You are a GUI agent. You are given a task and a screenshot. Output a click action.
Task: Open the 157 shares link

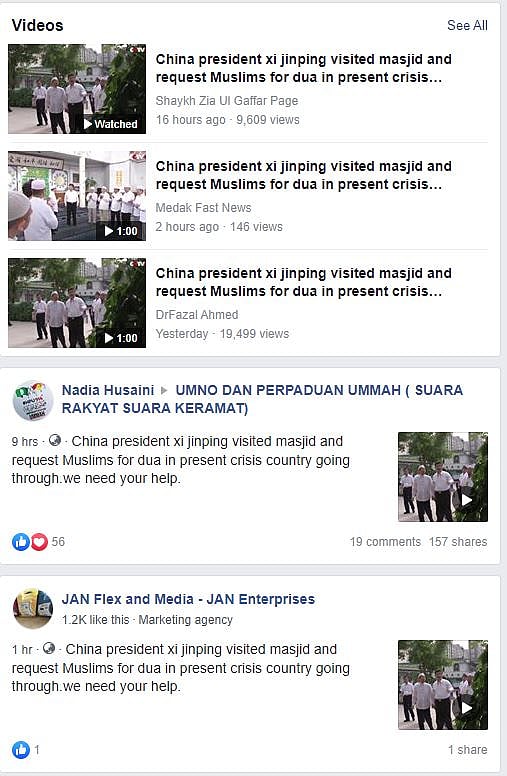458,542
